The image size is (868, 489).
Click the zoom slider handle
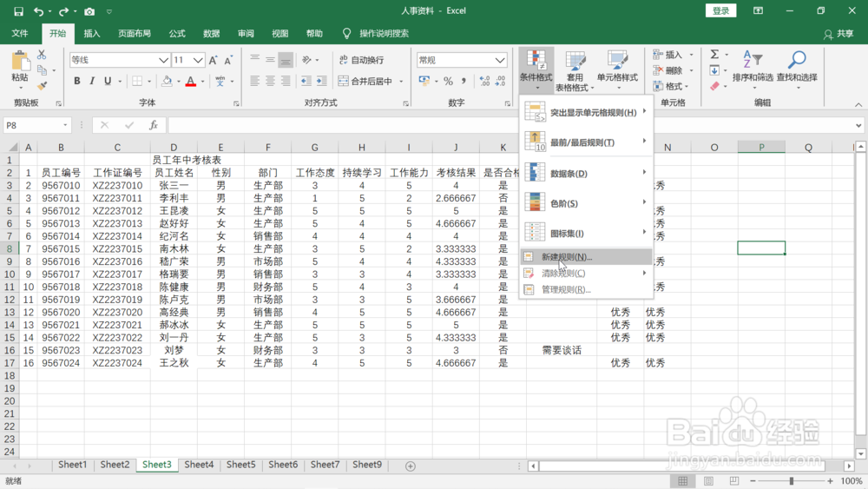(x=791, y=480)
